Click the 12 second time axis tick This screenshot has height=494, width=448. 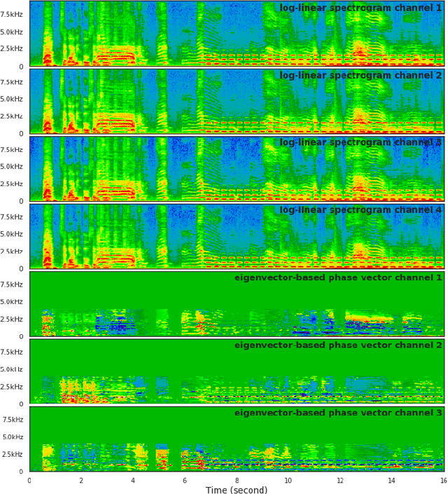point(340,481)
